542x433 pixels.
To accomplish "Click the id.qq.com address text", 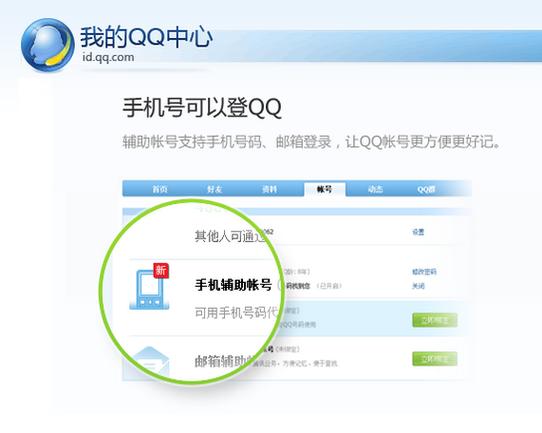I will (108, 57).
